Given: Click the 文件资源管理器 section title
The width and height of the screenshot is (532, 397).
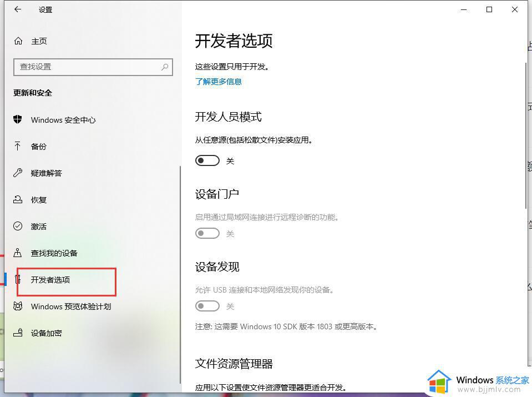Looking at the screenshot, I should click(234, 364).
